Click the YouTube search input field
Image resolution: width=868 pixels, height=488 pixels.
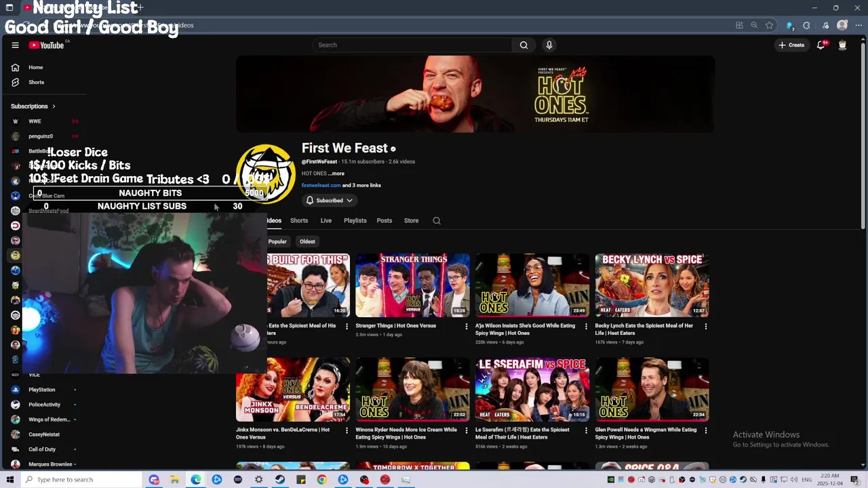(412, 45)
